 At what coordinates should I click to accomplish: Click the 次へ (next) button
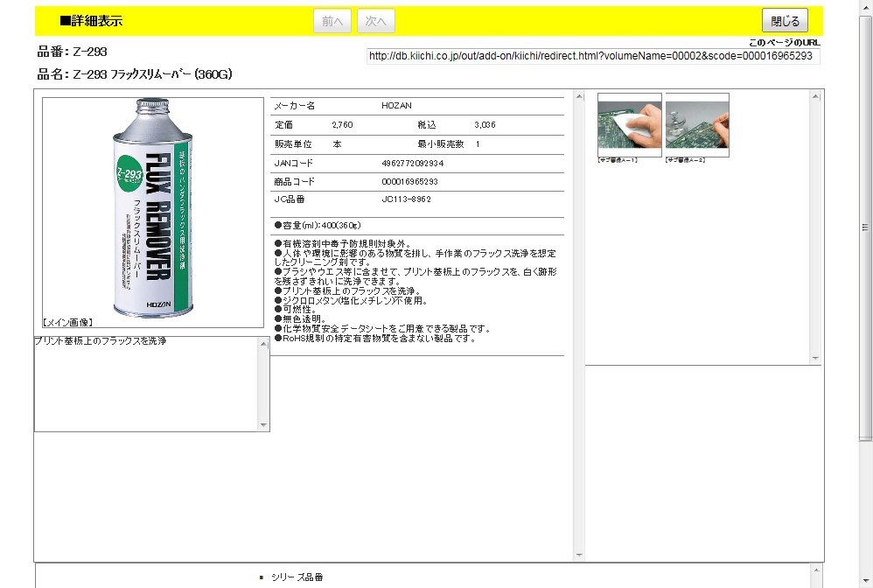point(376,21)
